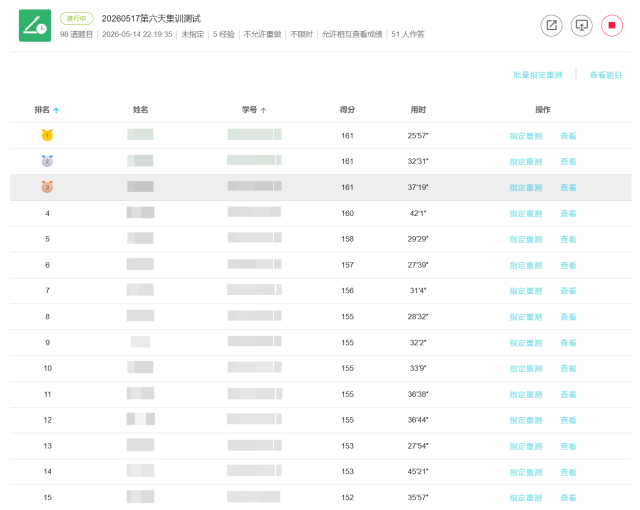Screen dimensions: 640x510
Task: Click the 允许相互查看成绩 info text
Action: (x=352, y=34)
